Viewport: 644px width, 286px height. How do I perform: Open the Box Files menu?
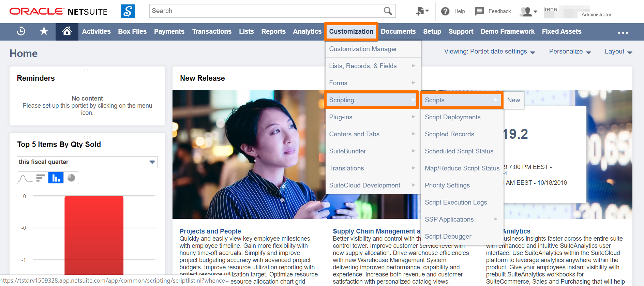[x=132, y=32]
